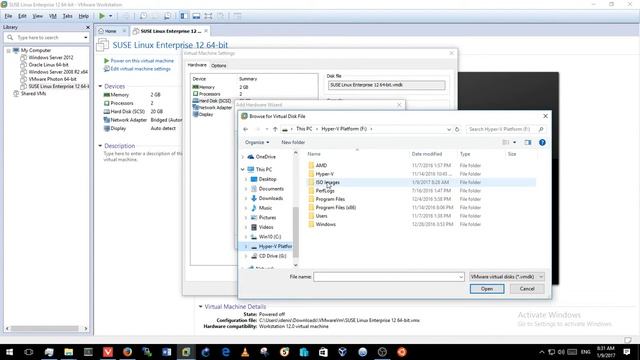Click the blue help icon in Browse dialog

pyautogui.click(x=542, y=142)
